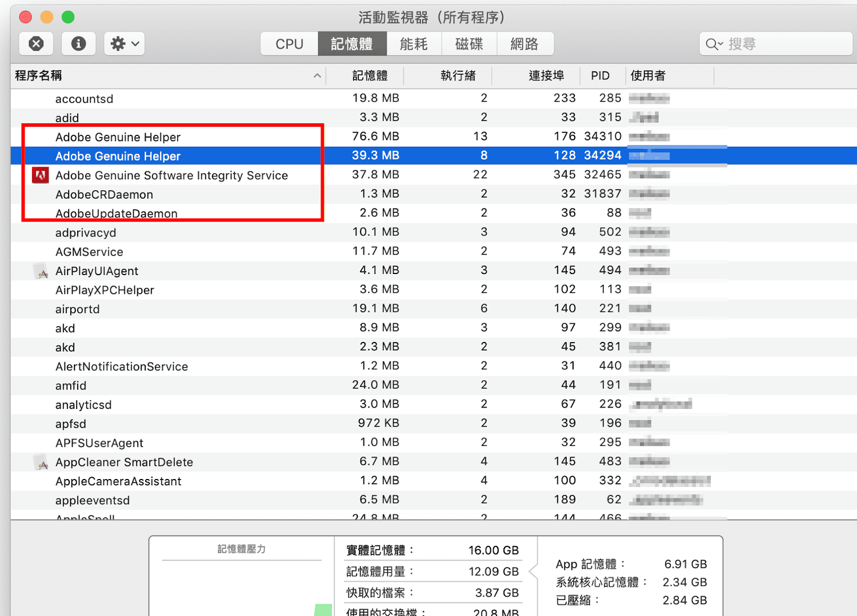857x616 pixels.
Task: Click the force quit process stop icon
Action: (x=36, y=44)
